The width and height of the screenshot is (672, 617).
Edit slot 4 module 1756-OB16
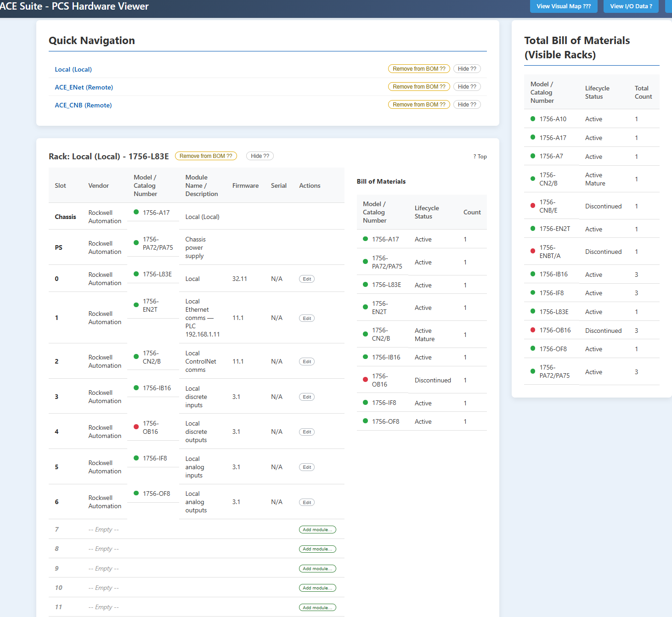pyautogui.click(x=307, y=432)
